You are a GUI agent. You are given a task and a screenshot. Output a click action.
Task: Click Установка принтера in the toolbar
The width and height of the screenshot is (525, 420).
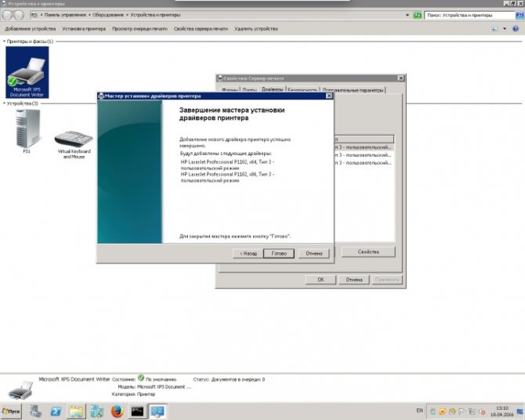coord(84,28)
